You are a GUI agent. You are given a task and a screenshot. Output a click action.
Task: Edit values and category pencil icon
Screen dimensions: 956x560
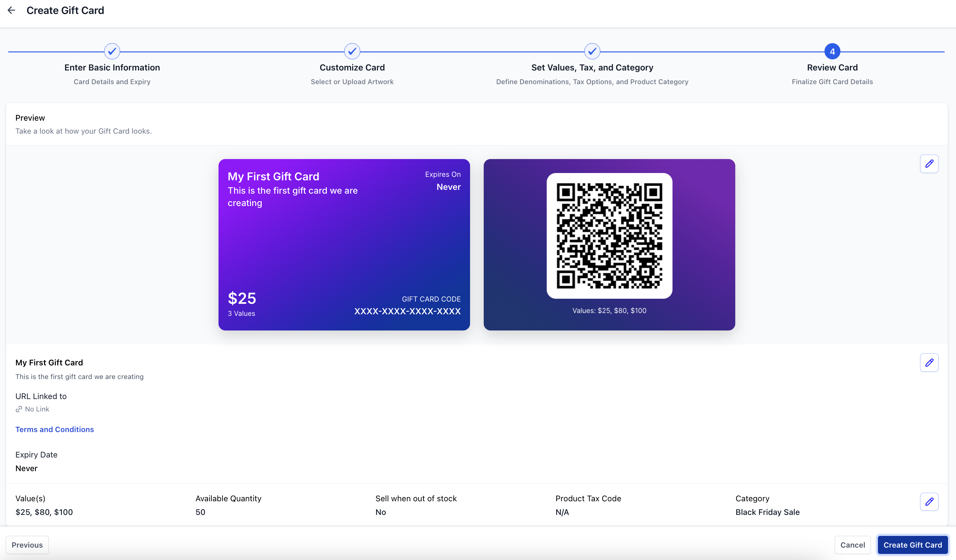929,502
